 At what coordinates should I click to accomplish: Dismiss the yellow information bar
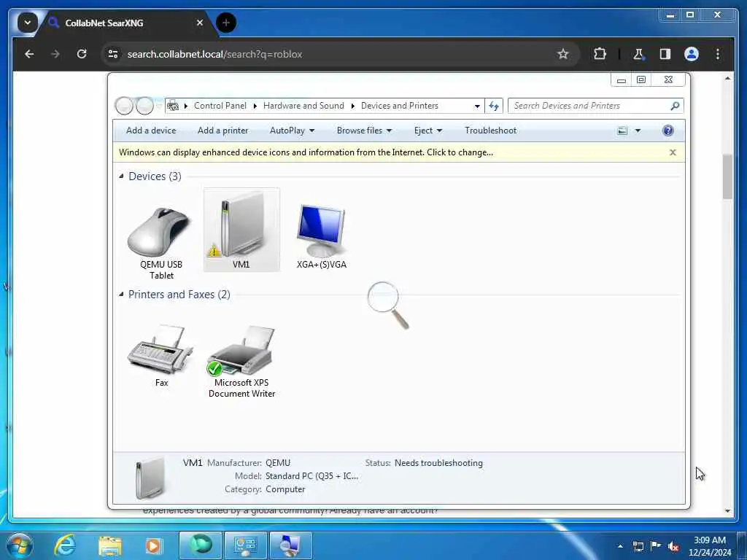point(673,152)
